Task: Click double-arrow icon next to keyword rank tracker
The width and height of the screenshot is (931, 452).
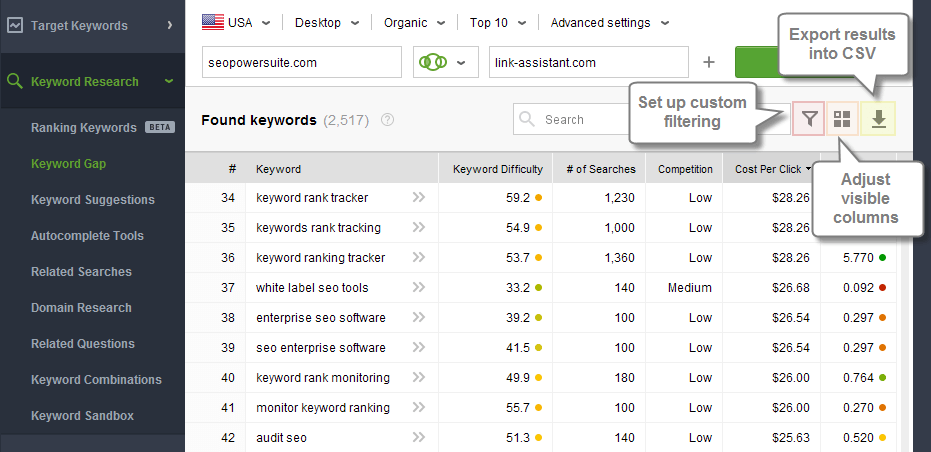Action: pos(419,198)
